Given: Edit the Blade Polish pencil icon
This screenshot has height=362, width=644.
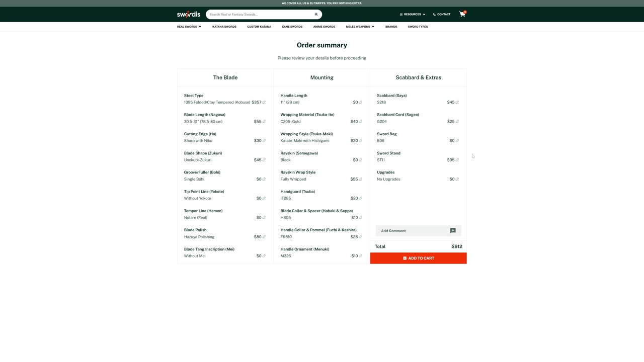Looking at the screenshot, I should tap(264, 237).
